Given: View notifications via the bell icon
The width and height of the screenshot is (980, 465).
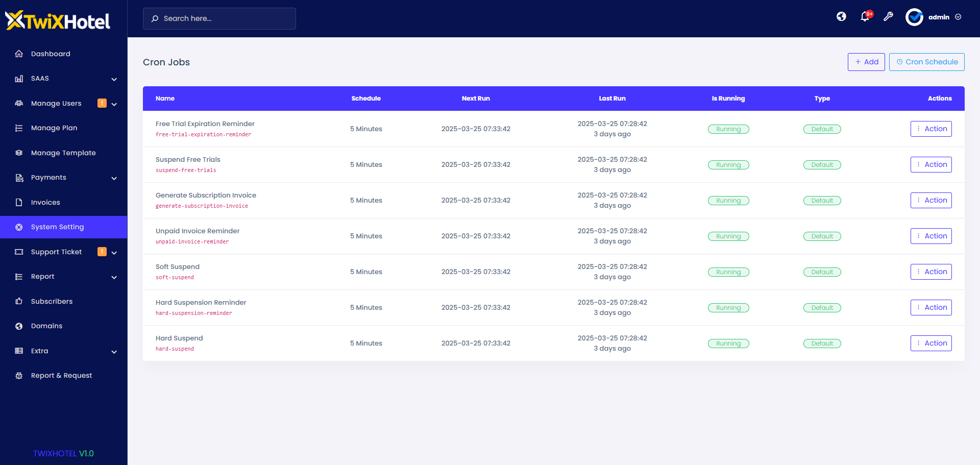Looking at the screenshot, I should [865, 17].
